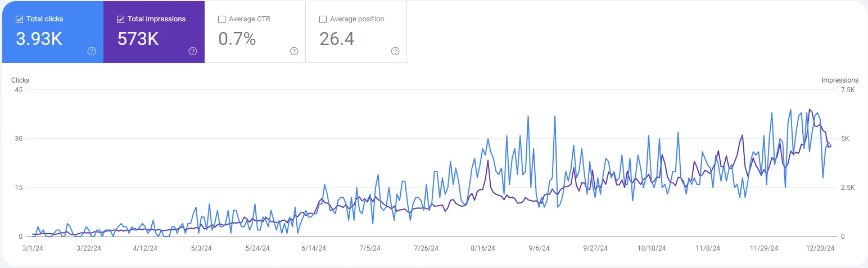Click the Impressions axis title

[x=840, y=80]
